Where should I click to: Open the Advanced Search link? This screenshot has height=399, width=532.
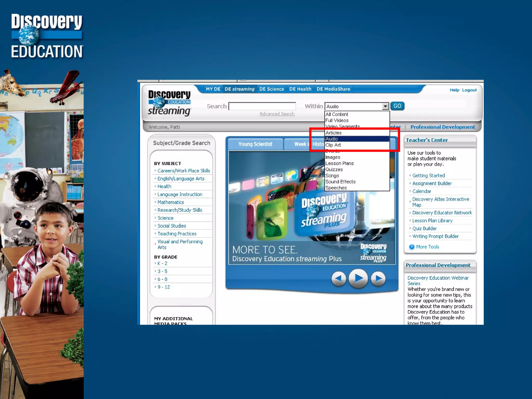pyautogui.click(x=277, y=114)
